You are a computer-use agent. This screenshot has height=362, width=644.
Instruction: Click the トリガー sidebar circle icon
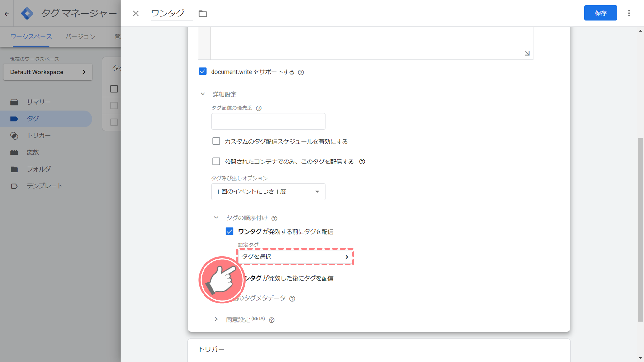[x=14, y=136]
